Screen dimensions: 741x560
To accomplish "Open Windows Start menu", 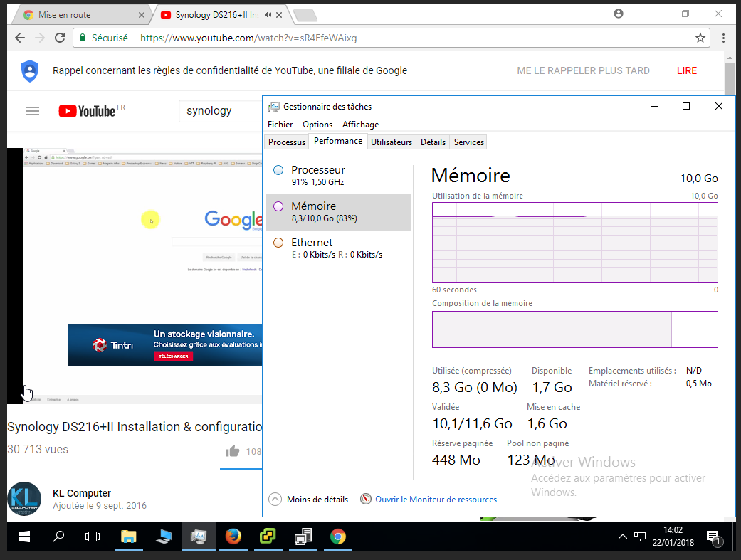I will coord(24,537).
